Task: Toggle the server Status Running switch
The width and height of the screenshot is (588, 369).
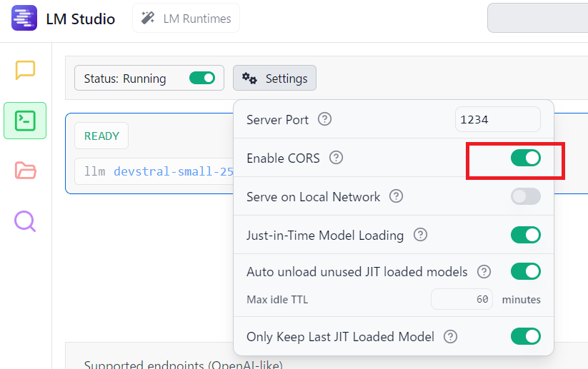Action: 202,78
